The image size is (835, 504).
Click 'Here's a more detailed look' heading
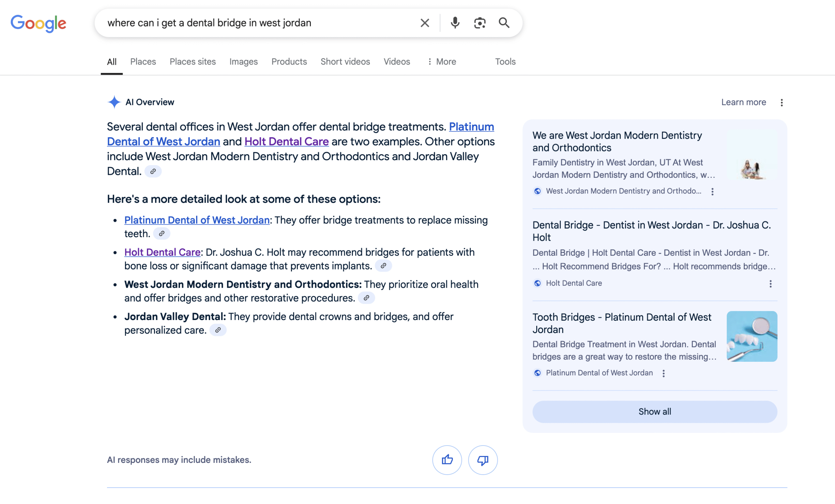244,199
